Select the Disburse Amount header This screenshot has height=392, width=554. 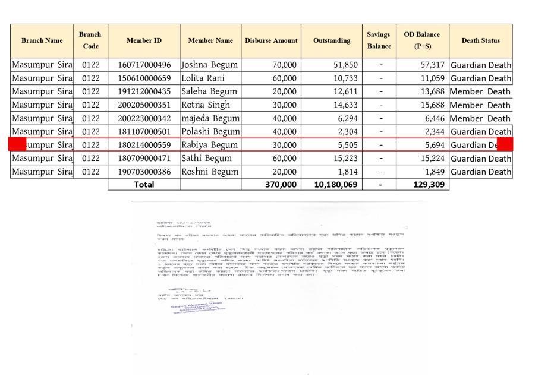tap(271, 40)
